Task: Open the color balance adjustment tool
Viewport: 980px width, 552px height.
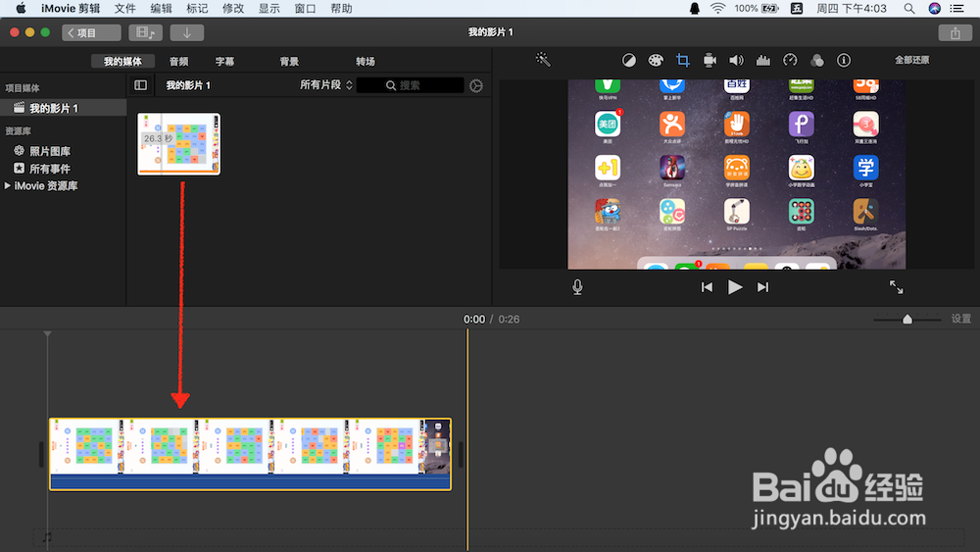Action: 629,60
